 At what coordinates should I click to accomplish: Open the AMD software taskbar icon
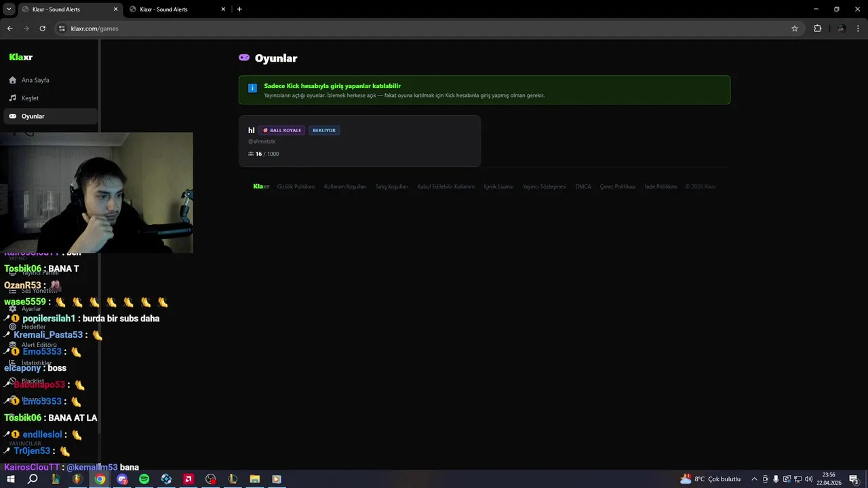point(189,479)
